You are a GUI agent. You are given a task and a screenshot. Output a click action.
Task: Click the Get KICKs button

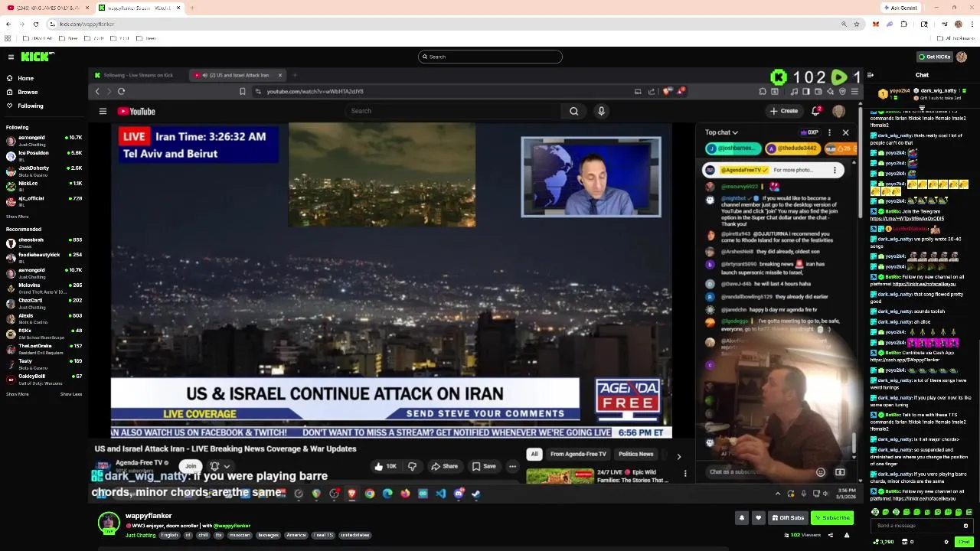(935, 57)
